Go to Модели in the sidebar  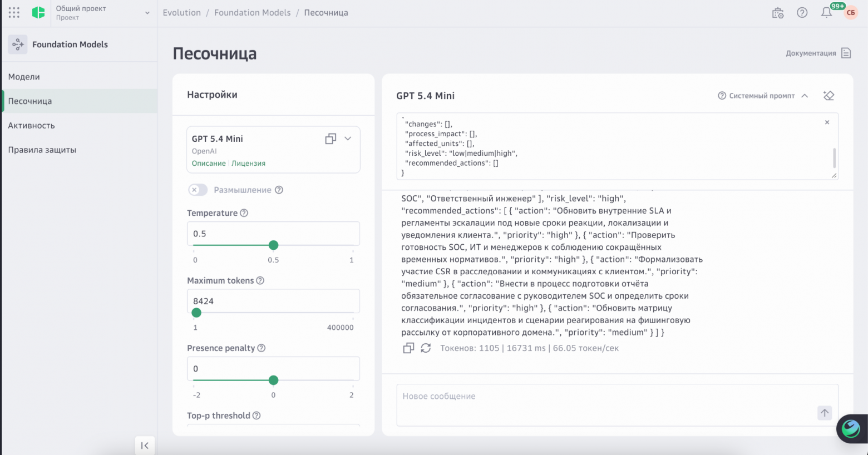coord(24,77)
